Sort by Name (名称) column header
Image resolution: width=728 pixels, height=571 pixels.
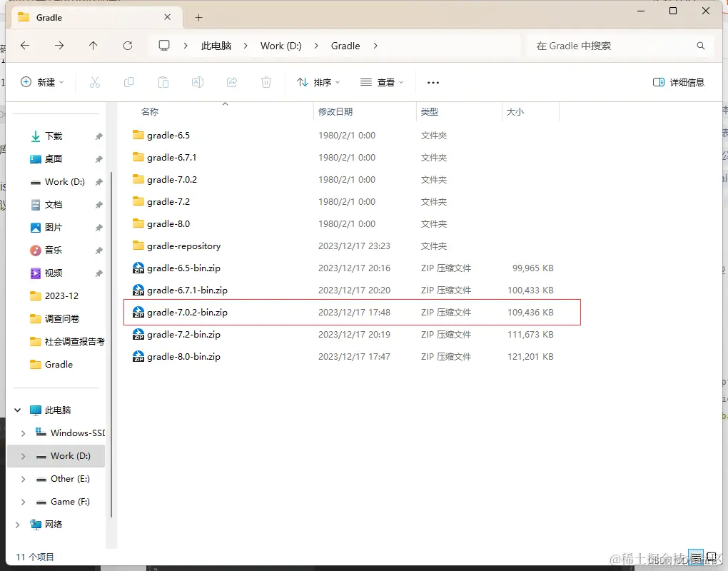pyautogui.click(x=149, y=111)
